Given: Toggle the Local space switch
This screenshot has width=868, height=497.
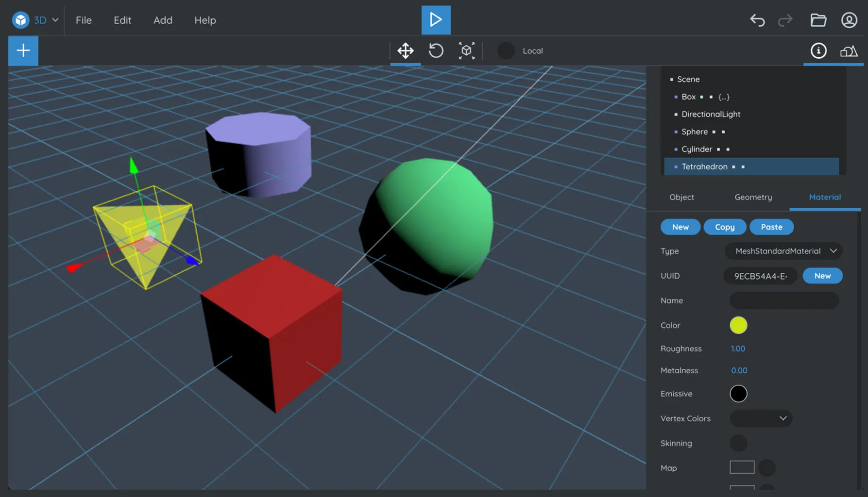Looking at the screenshot, I should (506, 50).
